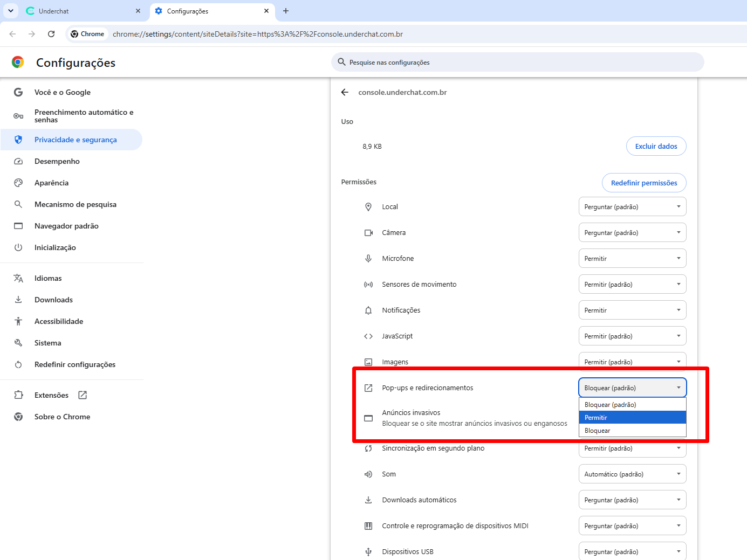This screenshot has height=560, width=747.
Task: Open the JavaScript permission dropdown
Action: pyautogui.click(x=632, y=336)
